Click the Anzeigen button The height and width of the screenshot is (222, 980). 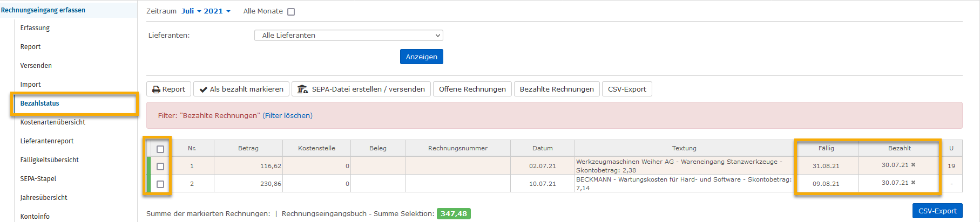[x=422, y=57]
